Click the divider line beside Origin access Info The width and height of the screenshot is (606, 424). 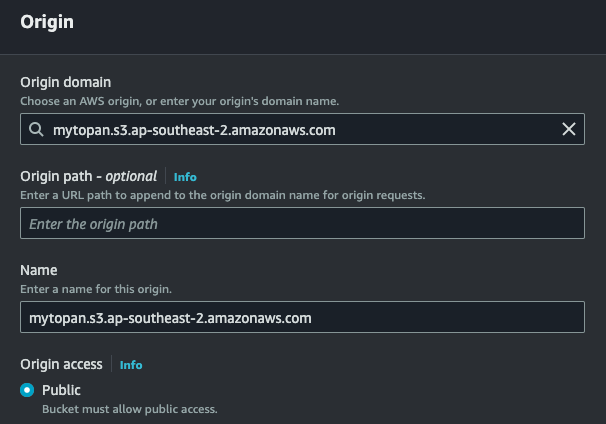click(x=111, y=365)
